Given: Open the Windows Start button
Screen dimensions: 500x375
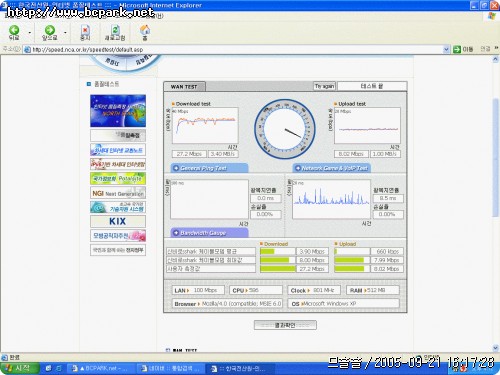Looking at the screenshot, I should (x=20, y=368).
